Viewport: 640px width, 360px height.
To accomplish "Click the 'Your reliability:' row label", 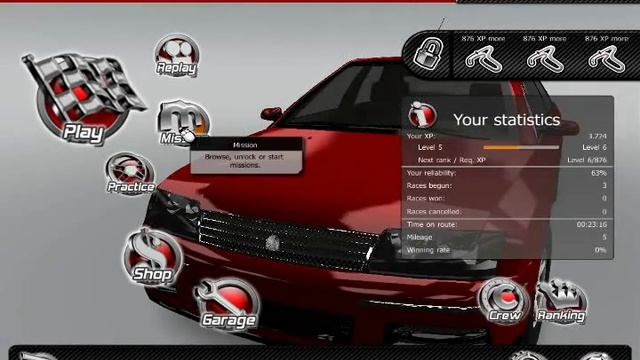I will click(x=431, y=173).
